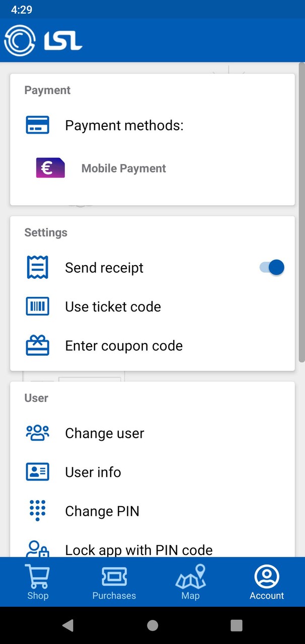Select the Mobile Payment euro icon
The height and width of the screenshot is (644, 305).
pyautogui.click(x=50, y=168)
